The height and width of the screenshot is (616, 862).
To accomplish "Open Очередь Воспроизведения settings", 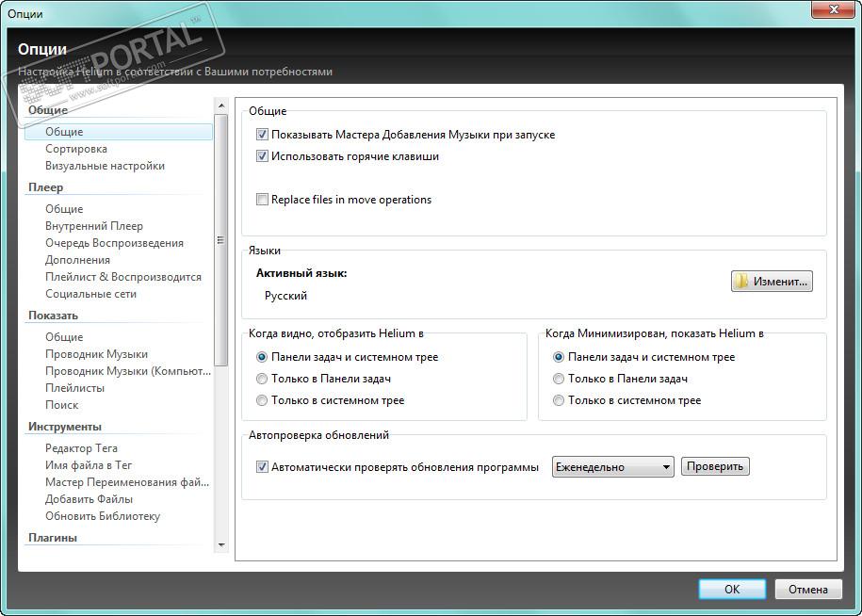I will pyautogui.click(x=114, y=243).
